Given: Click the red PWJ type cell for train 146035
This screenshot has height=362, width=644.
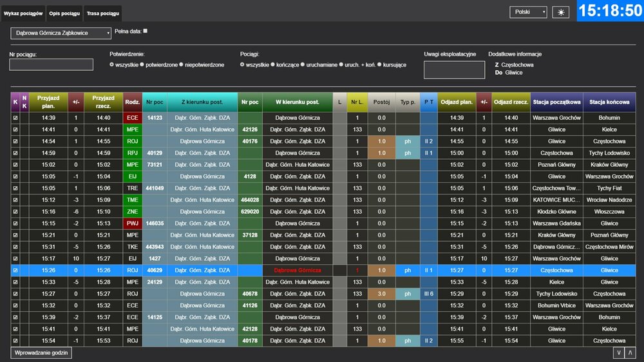Looking at the screenshot, I should point(133,224).
